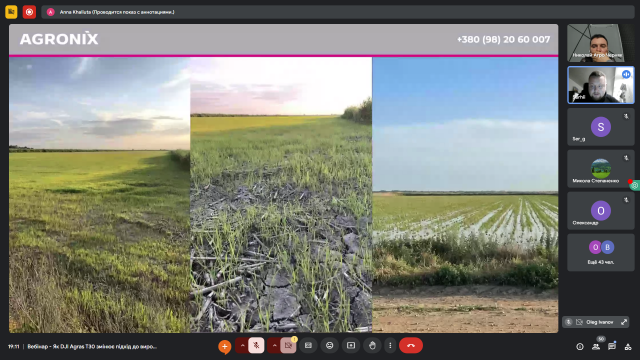
Task: Click the webinar title text in the bottom bar
Action: [x=92, y=347]
